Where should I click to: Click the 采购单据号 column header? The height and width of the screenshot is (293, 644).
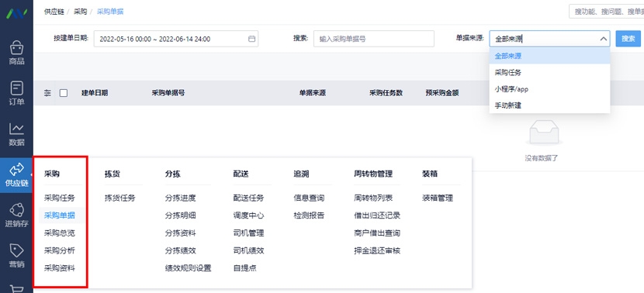pos(168,93)
